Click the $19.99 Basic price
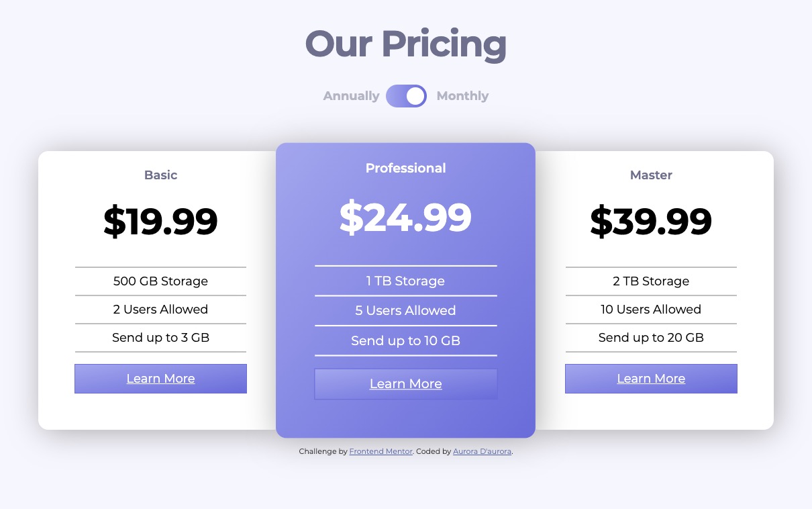 (x=160, y=222)
